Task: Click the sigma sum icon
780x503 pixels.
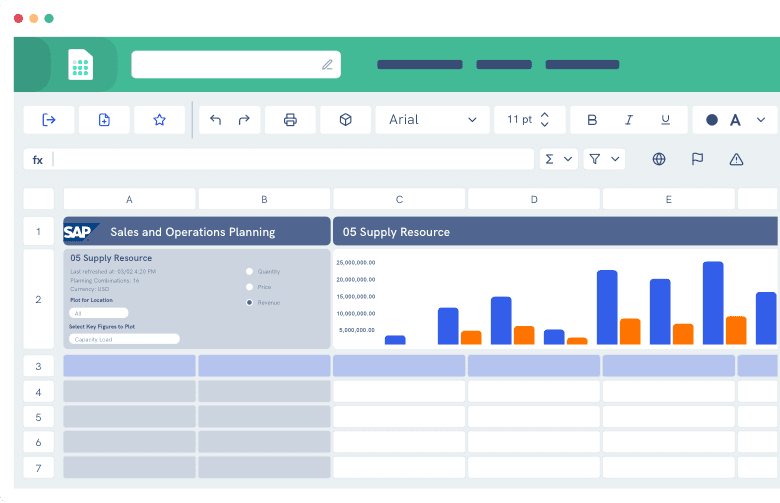Action: click(x=549, y=159)
